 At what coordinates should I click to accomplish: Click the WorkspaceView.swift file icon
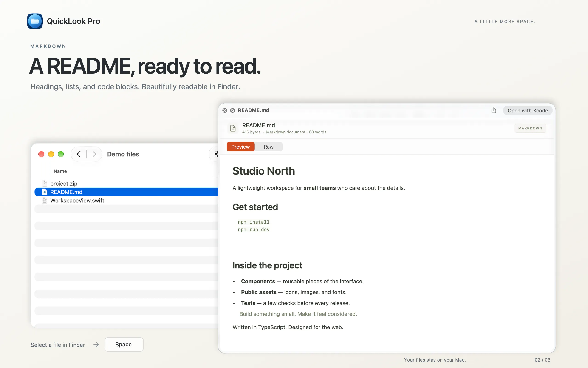45,200
